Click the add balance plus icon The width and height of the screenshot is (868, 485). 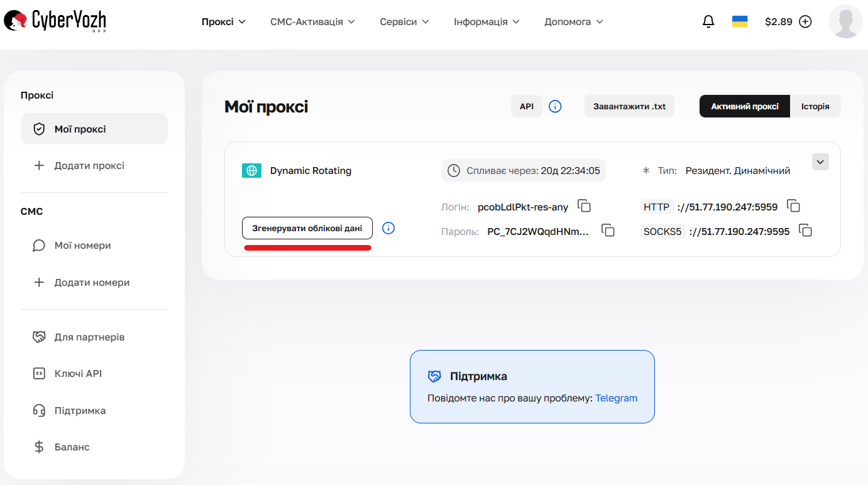(x=805, y=21)
